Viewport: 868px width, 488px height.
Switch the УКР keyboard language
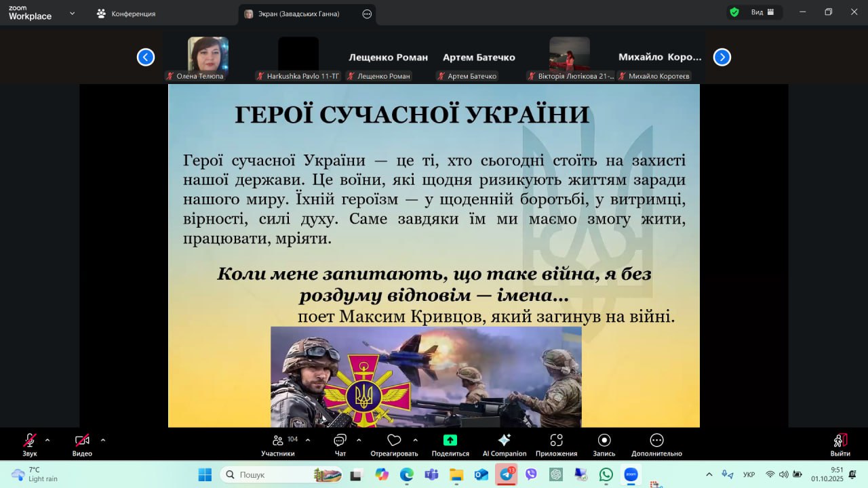point(749,474)
